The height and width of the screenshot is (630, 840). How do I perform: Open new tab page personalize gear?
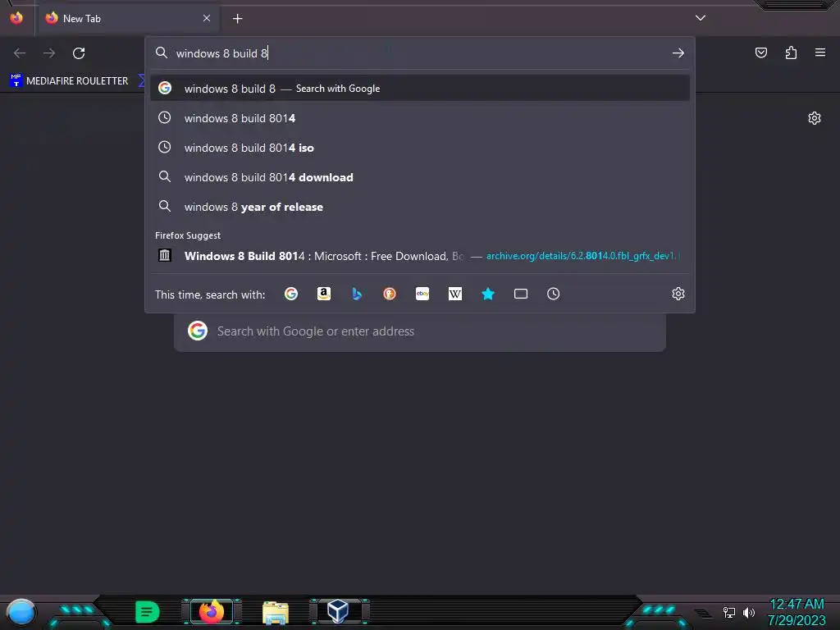[815, 118]
